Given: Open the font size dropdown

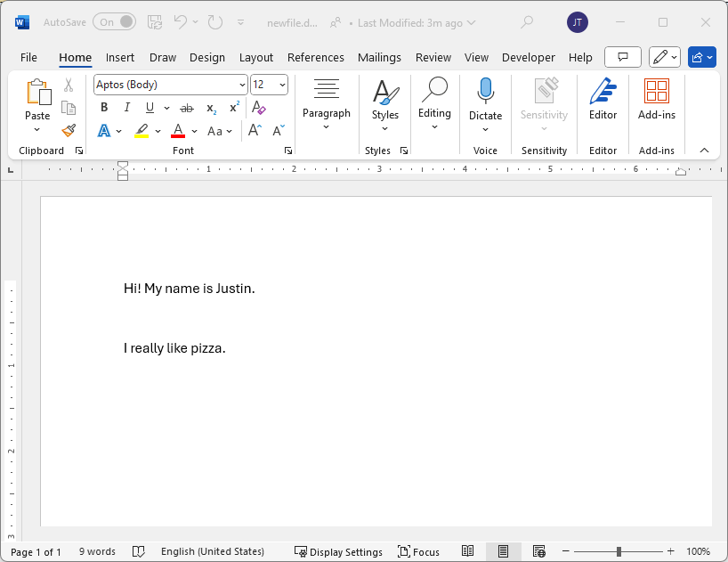Looking at the screenshot, I should 282,85.
